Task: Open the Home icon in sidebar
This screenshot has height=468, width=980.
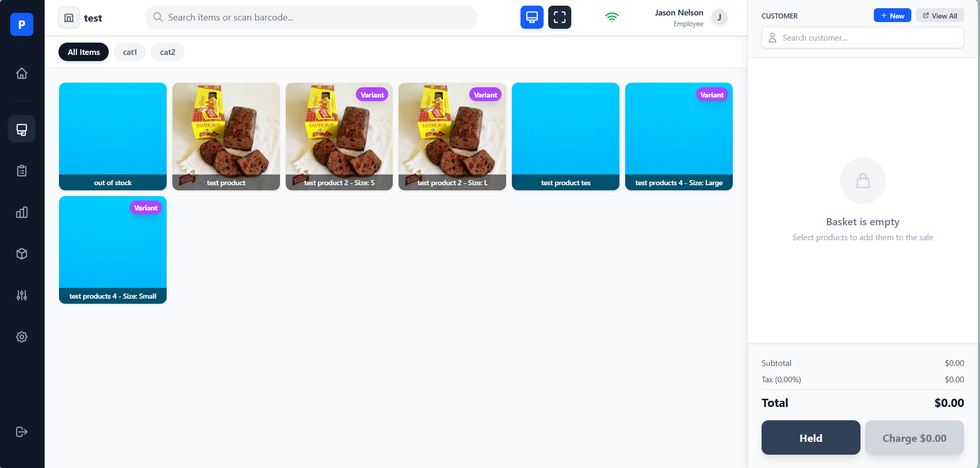Action: [x=22, y=73]
